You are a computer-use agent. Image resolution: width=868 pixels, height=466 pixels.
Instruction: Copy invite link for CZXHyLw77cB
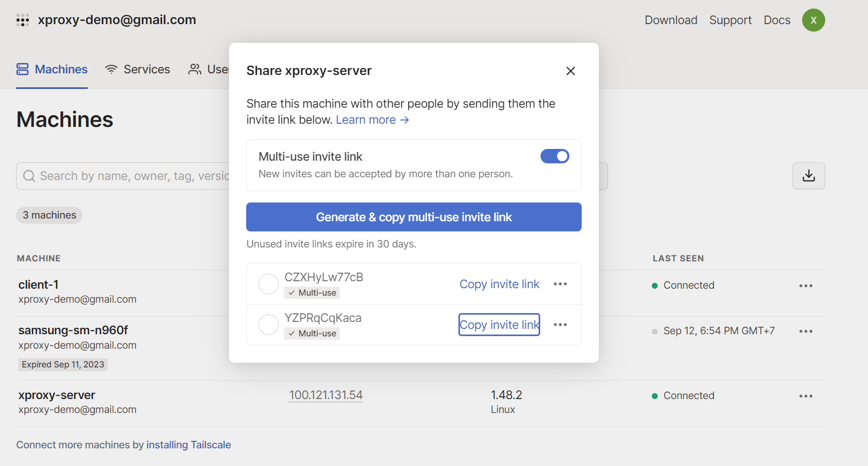(x=499, y=284)
